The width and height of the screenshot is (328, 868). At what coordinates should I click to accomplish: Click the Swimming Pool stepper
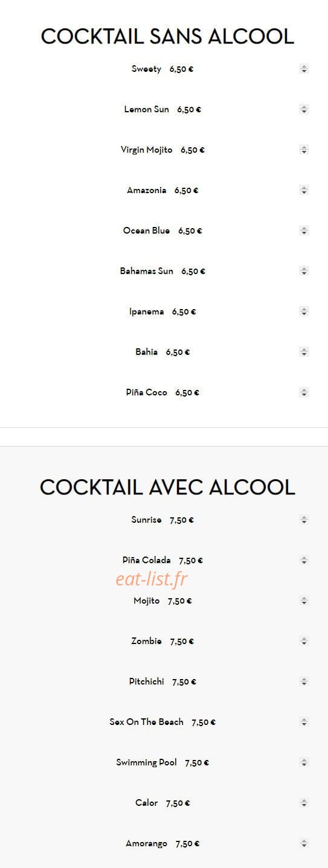tap(304, 762)
